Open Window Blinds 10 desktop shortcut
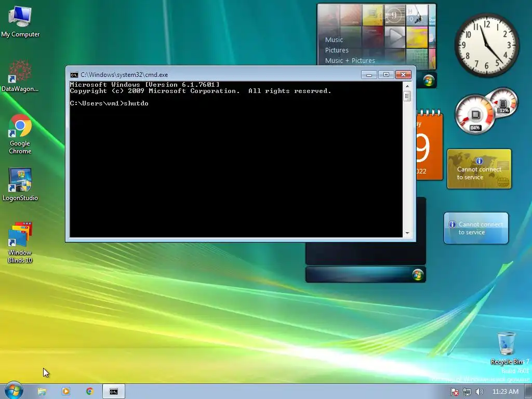The height and width of the screenshot is (399, 532). (x=20, y=243)
